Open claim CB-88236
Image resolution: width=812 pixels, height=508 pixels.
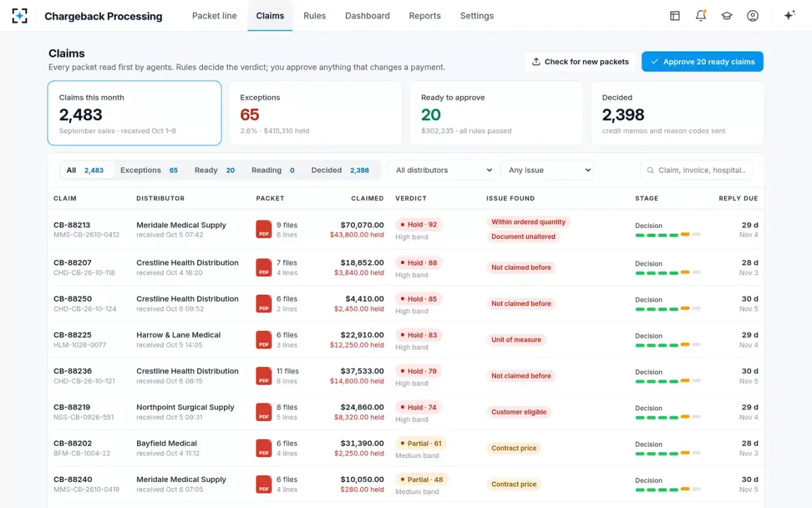click(x=72, y=371)
